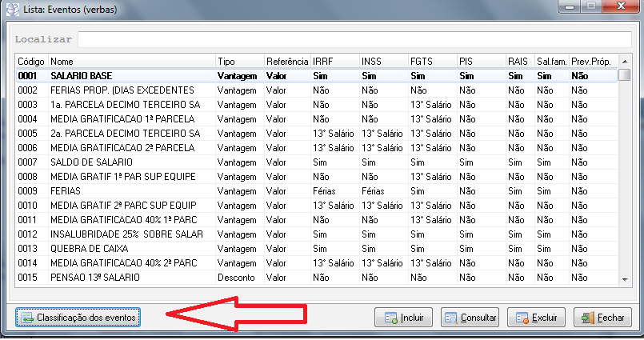The width and height of the screenshot is (644, 340).
Task: Click the Excluir button icon
Action: pyautogui.click(x=523, y=318)
